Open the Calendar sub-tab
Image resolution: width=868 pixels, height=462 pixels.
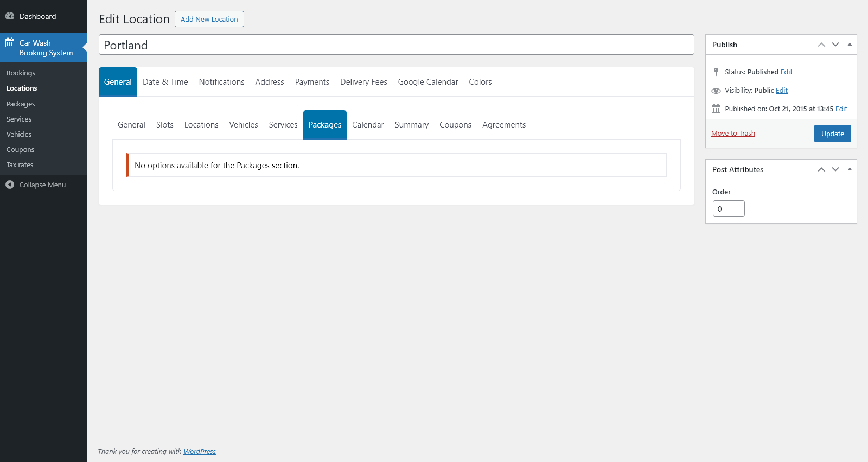(368, 125)
